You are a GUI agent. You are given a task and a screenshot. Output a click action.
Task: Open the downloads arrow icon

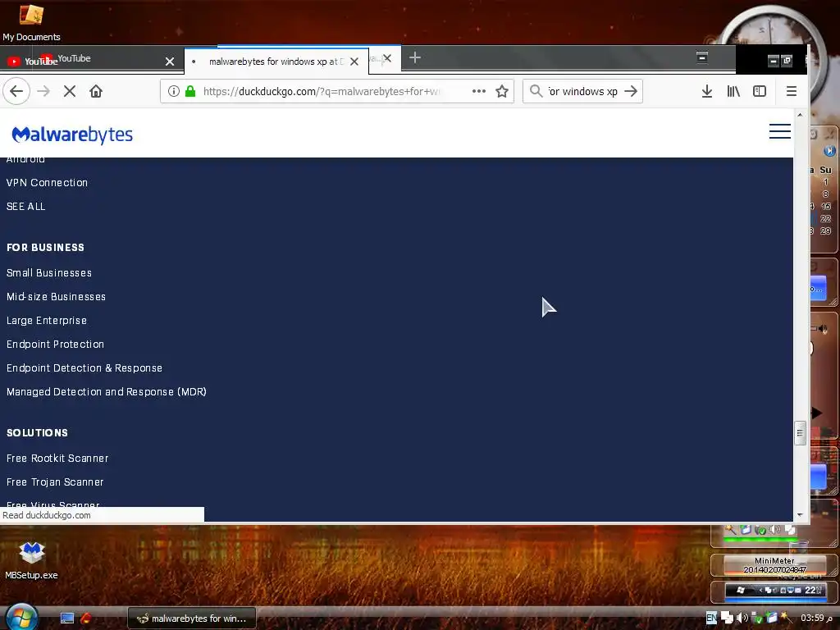pos(707,91)
